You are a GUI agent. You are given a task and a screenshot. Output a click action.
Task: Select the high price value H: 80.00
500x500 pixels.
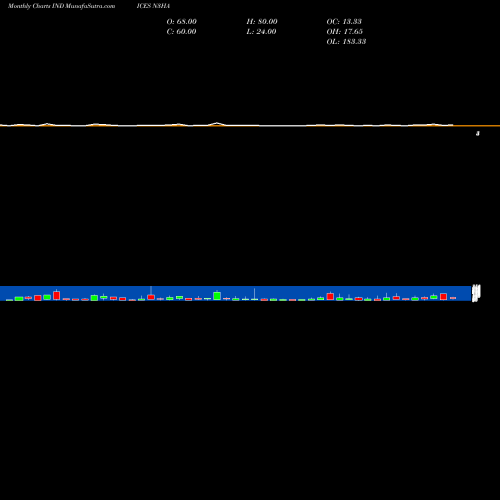[x=262, y=21]
